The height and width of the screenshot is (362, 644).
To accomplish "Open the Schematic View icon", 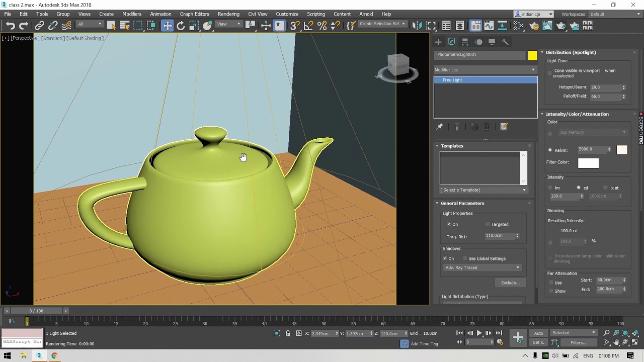I will [502, 26].
